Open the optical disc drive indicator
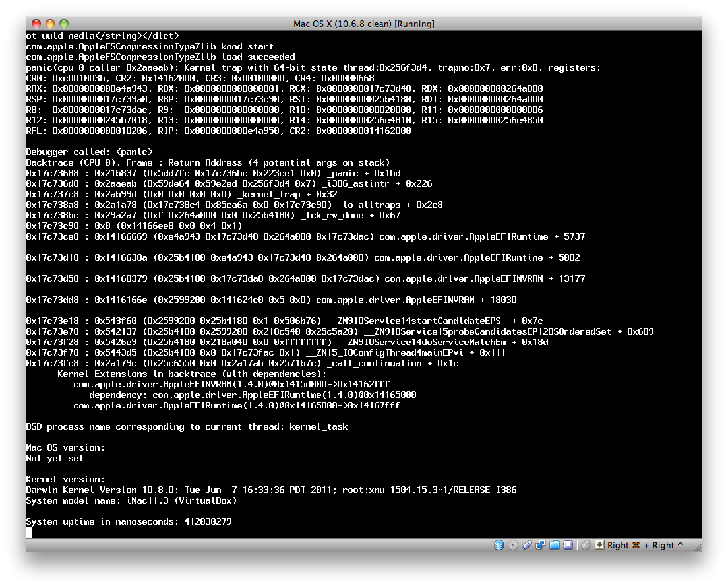Screen dimensions: 728x588 pyautogui.click(x=513, y=545)
